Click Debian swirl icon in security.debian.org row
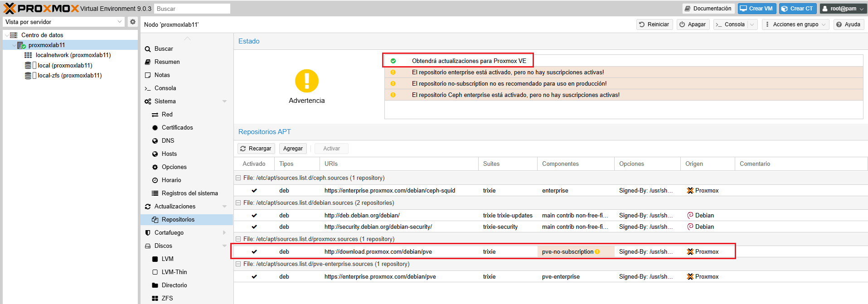 690,227
